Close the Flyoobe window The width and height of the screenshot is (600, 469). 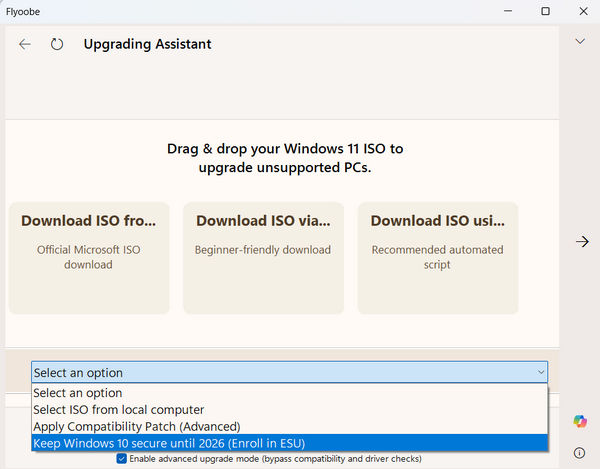click(583, 11)
